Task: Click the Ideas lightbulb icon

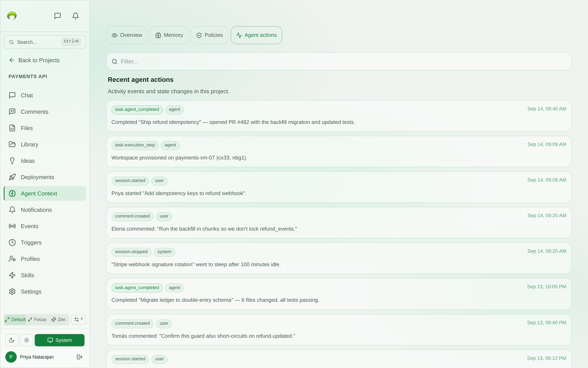Action: coord(12,161)
